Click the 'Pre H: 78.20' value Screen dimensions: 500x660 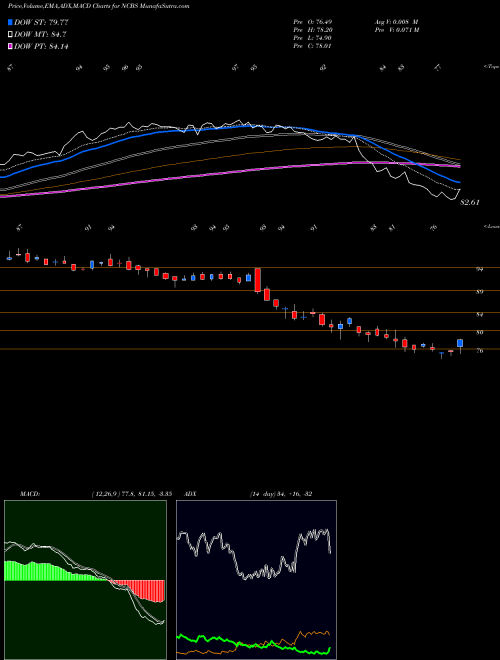(x=312, y=30)
